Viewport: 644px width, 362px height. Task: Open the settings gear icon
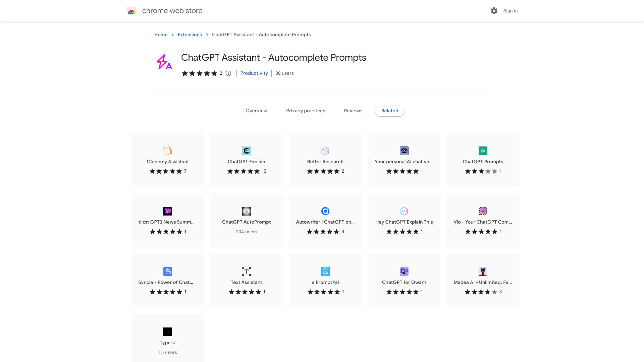click(x=494, y=11)
